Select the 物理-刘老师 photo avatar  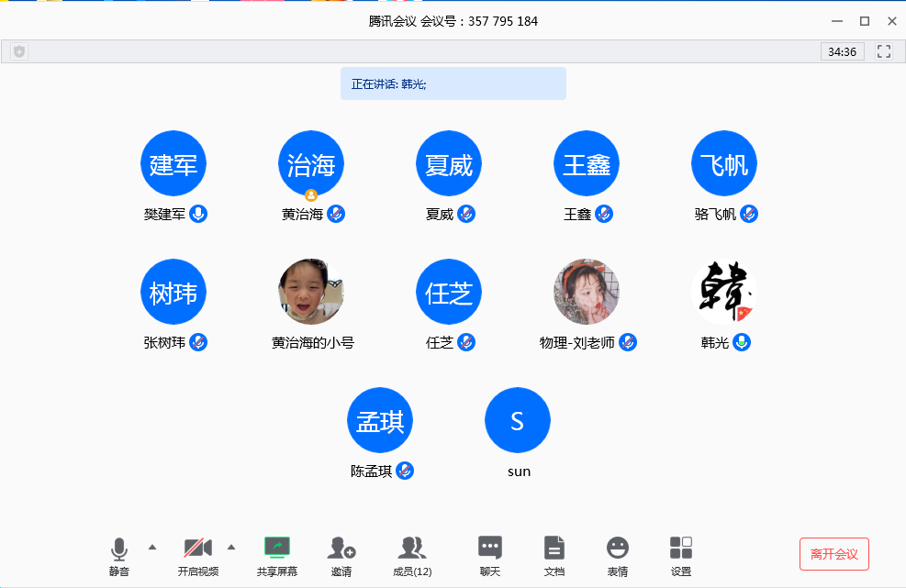pyautogui.click(x=587, y=292)
